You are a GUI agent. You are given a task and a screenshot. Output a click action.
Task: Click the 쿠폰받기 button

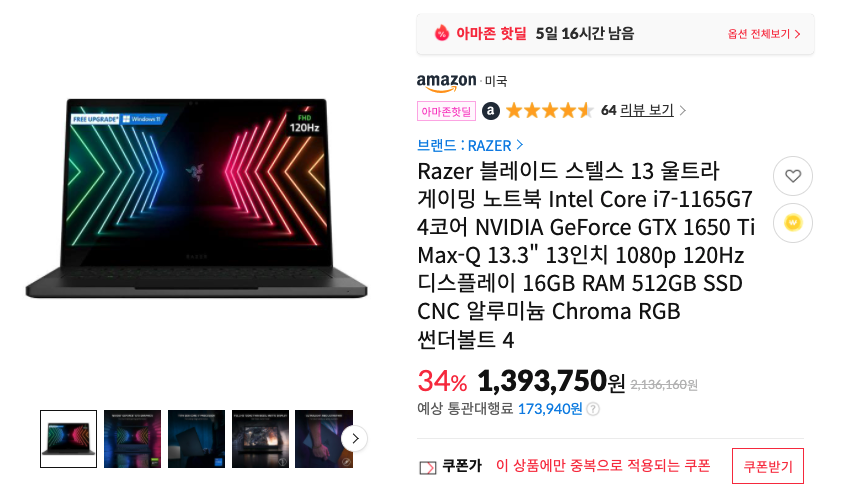click(767, 466)
